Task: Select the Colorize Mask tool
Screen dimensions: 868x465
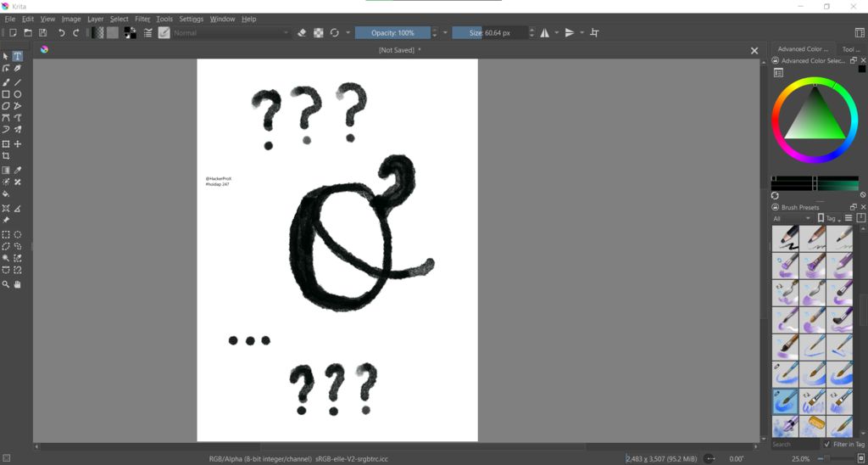Action: coord(6,182)
